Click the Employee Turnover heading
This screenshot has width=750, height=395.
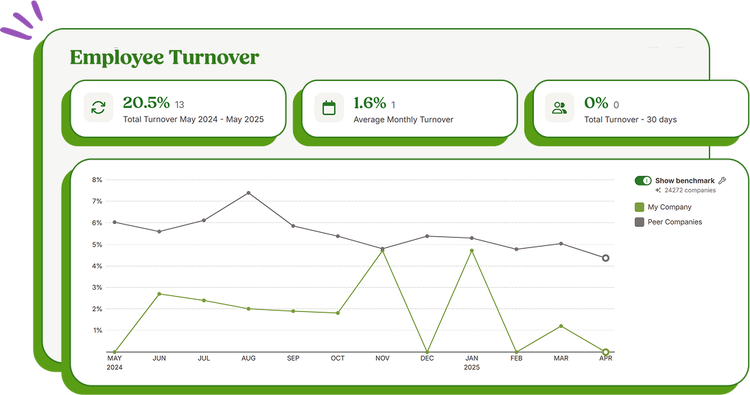(164, 57)
